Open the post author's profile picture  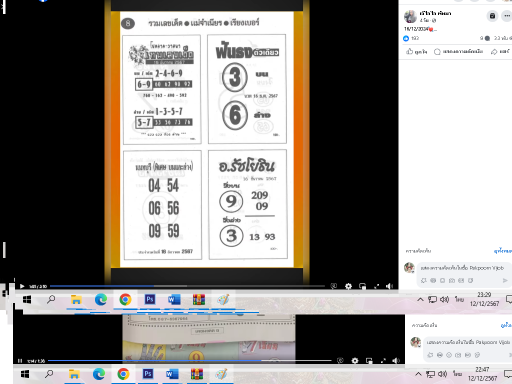(410, 16)
